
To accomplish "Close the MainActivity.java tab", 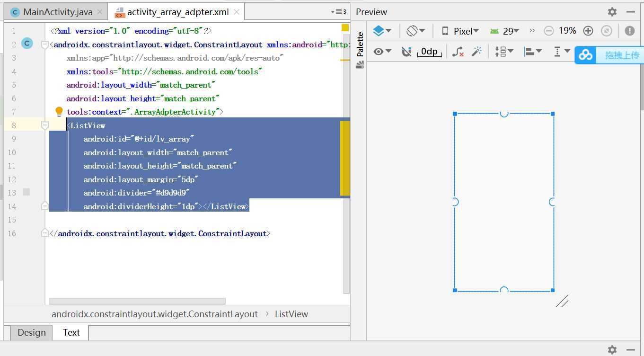I will pos(100,12).
